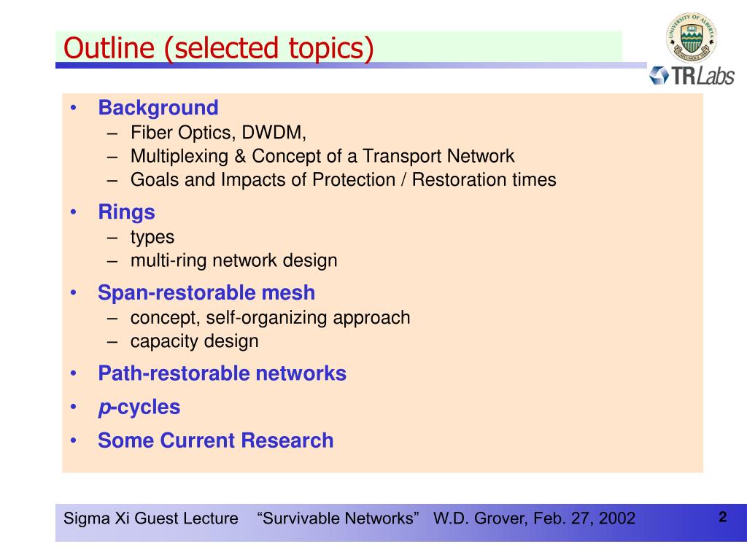Viewport: 747px width, 560px height.
Task: Click the 'Path-restorable networks' heading
Action: (222, 373)
